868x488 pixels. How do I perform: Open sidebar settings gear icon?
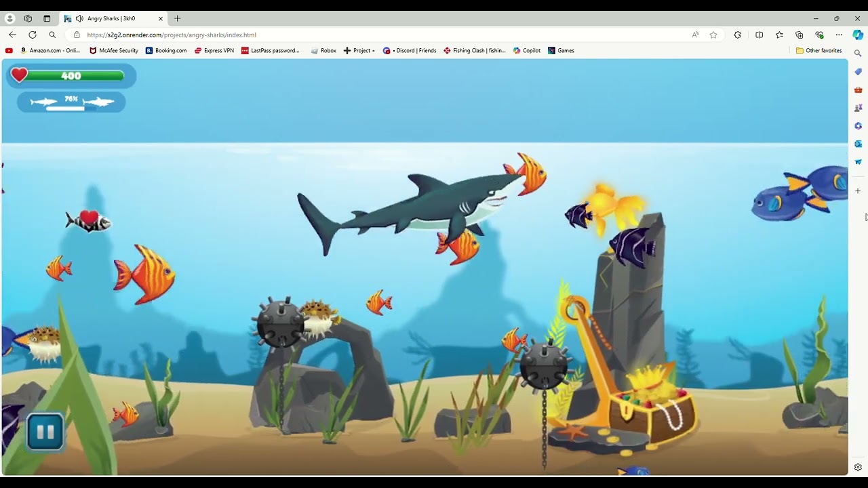pyautogui.click(x=858, y=467)
